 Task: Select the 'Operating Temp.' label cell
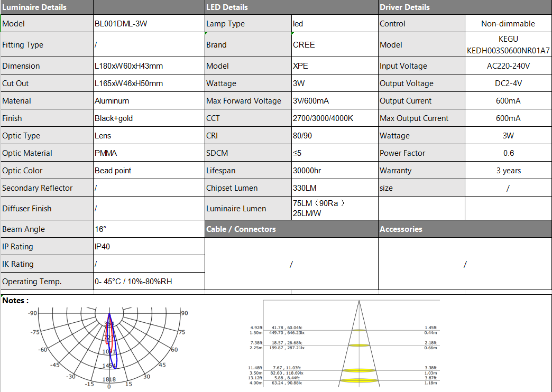point(47,281)
